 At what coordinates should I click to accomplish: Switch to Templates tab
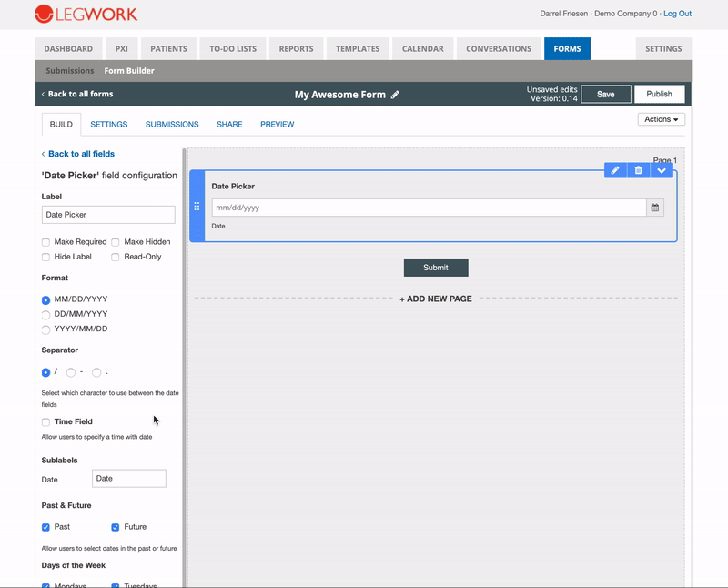coord(358,49)
